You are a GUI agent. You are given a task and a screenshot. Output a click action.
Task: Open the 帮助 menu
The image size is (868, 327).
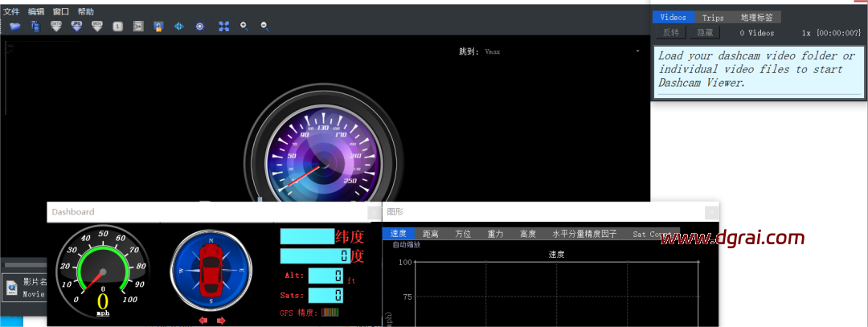[85, 12]
